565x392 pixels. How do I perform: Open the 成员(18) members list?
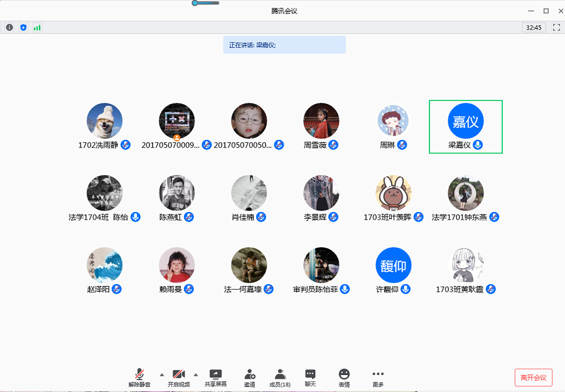point(280,377)
